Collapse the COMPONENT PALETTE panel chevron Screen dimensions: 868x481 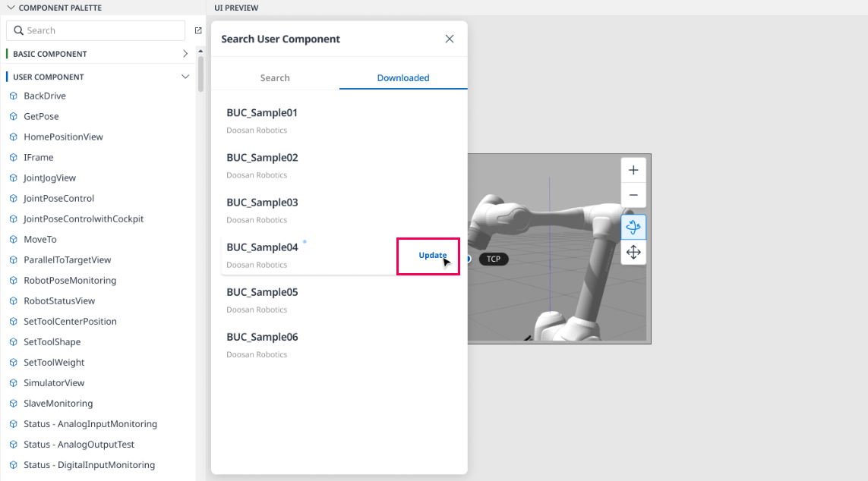(11, 8)
